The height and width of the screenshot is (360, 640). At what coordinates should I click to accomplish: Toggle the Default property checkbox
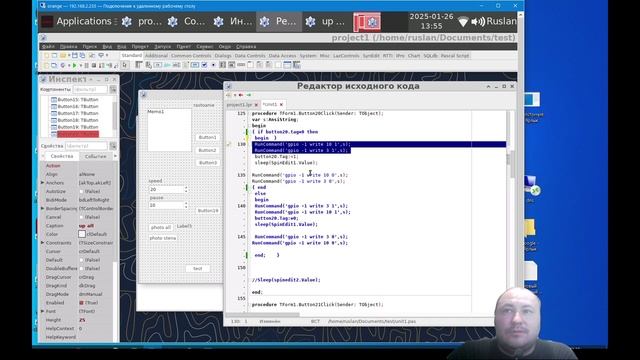pyautogui.click(x=81, y=260)
